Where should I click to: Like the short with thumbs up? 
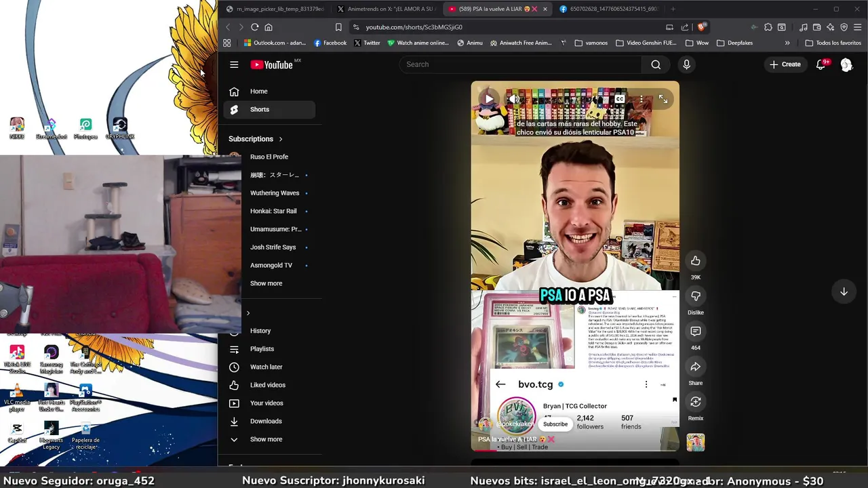pyautogui.click(x=696, y=261)
